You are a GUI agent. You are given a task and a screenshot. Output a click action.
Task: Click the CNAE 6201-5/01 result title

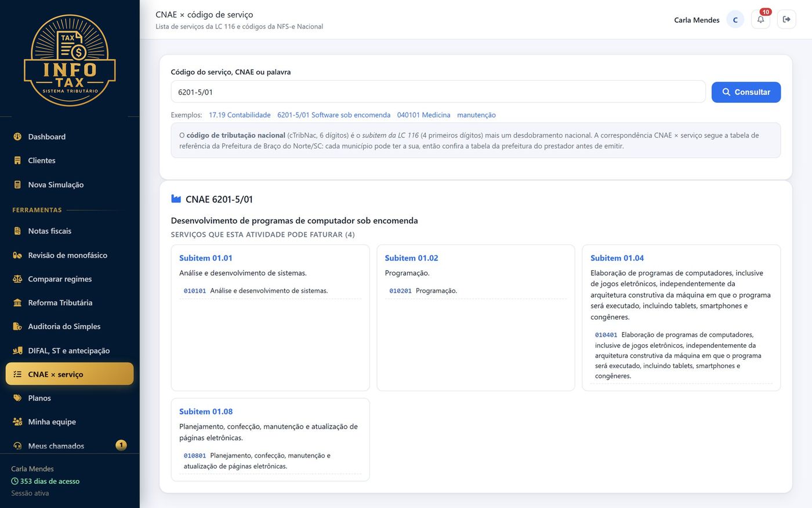click(x=219, y=199)
